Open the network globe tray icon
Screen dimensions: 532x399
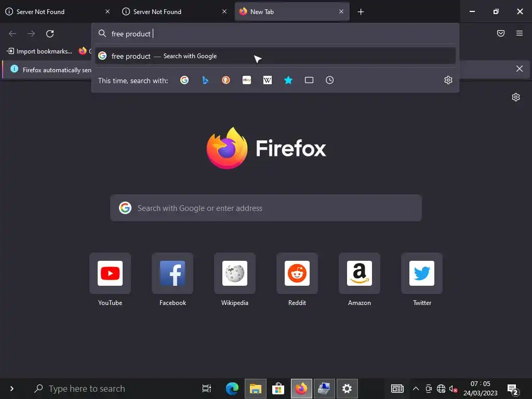click(x=441, y=389)
